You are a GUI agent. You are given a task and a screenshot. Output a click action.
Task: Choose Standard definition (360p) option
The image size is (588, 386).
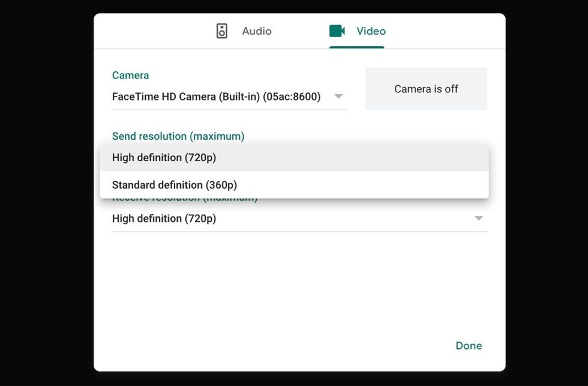tap(174, 185)
